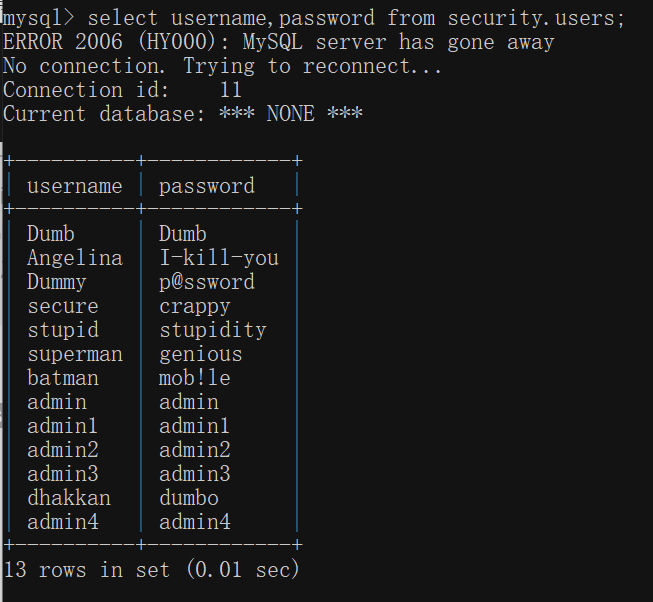Click the password 'p@ssword' entry

207,282
